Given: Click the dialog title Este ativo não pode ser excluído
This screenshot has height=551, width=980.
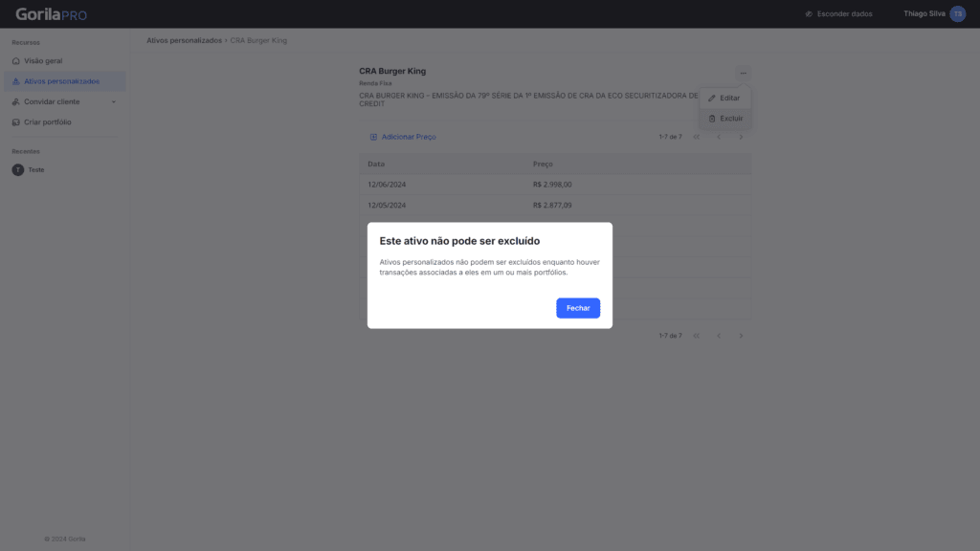Looking at the screenshot, I should pyautogui.click(x=459, y=241).
